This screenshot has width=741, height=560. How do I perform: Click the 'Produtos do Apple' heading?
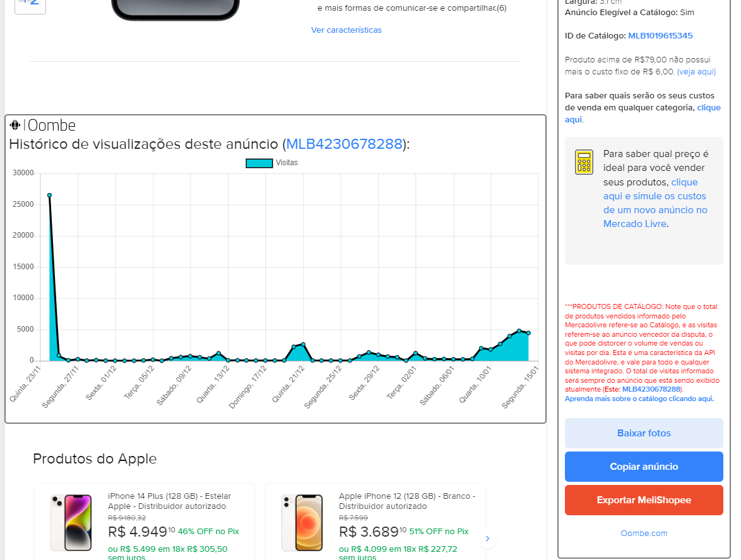click(x=95, y=459)
